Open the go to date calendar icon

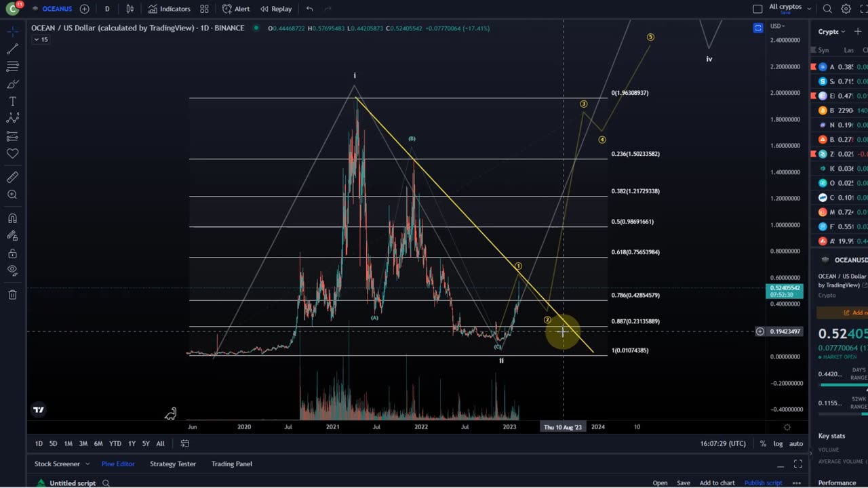(184, 443)
